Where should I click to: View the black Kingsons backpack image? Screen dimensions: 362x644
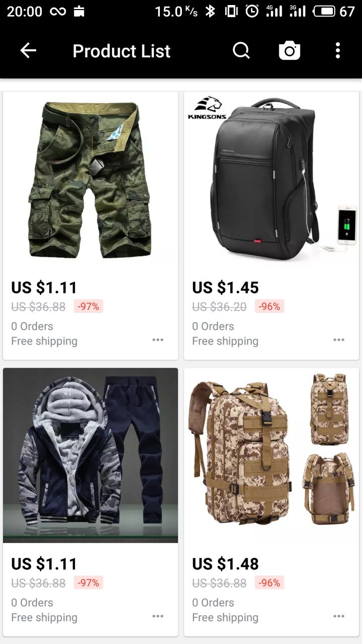[271, 179]
